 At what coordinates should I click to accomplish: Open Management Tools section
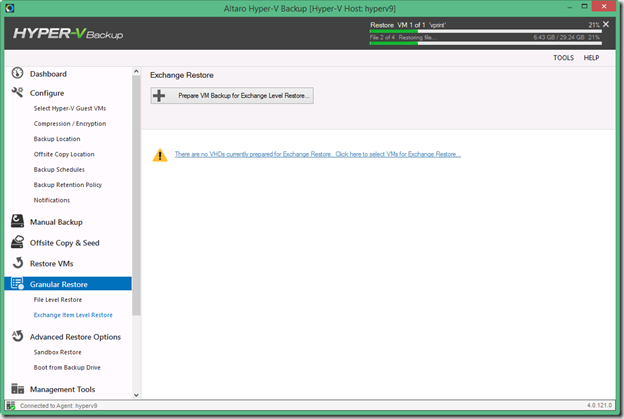[x=62, y=389]
